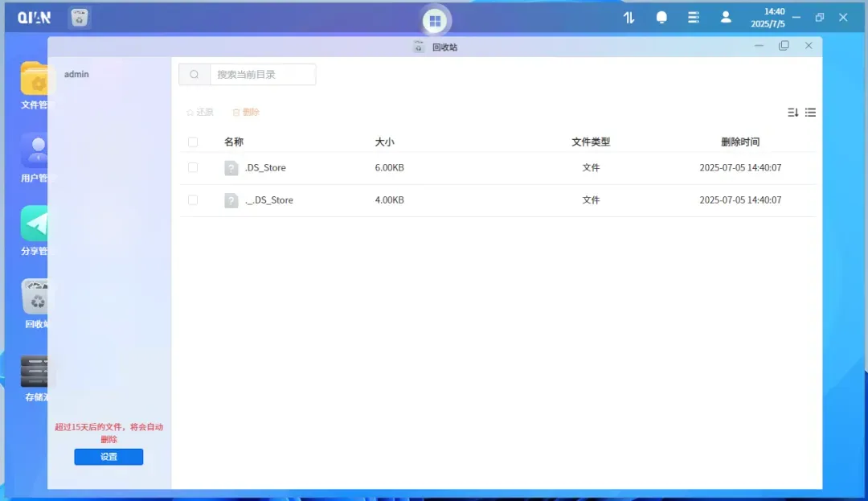Viewport: 868px width, 501px height.
Task: Focus the search current directory field
Action: [x=263, y=74]
